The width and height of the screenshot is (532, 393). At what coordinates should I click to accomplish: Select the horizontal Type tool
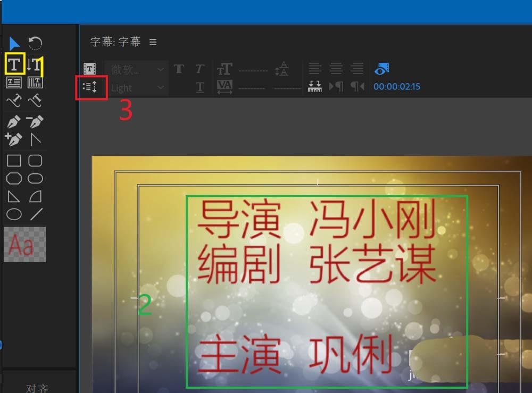point(14,64)
